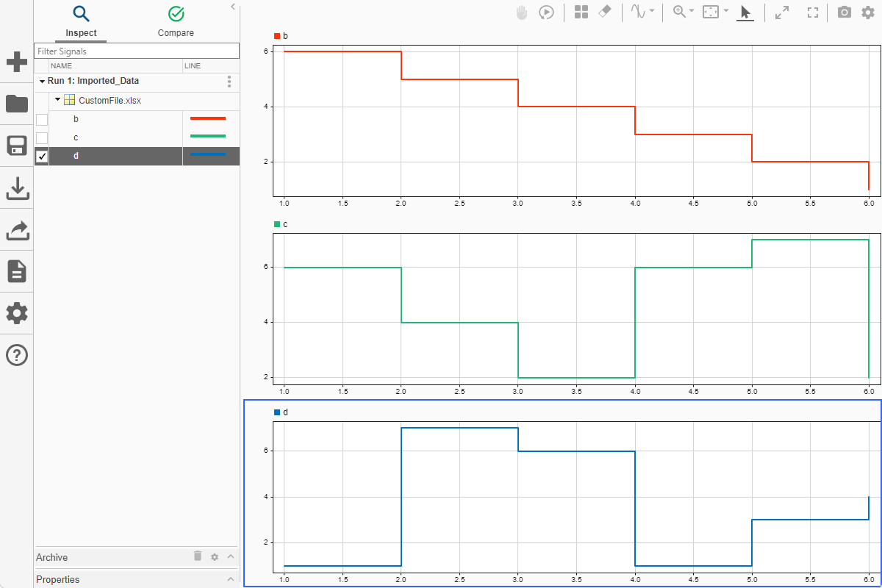Open the report document icon in the sidebar
Viewport: 882px width, 588px height.
[x=17, y=272]
